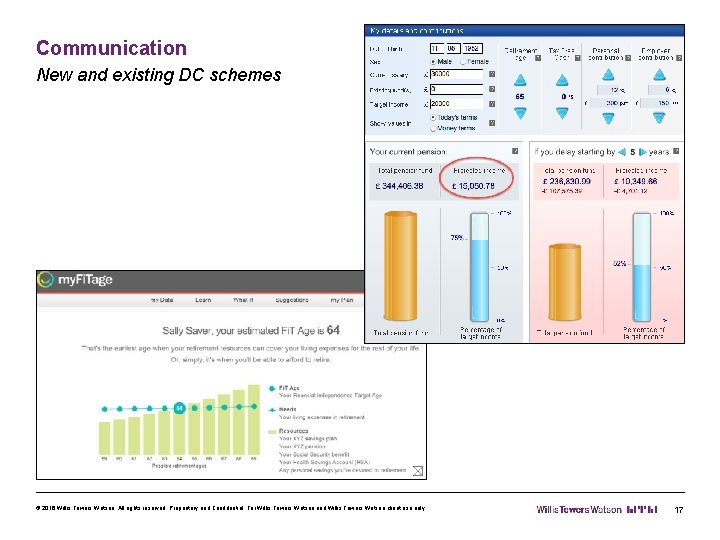The height and width of the screenshot is (540, 720).
Task: Reduce delay years with left arrow
Action: pyautogui.click(x=622, y=152)
